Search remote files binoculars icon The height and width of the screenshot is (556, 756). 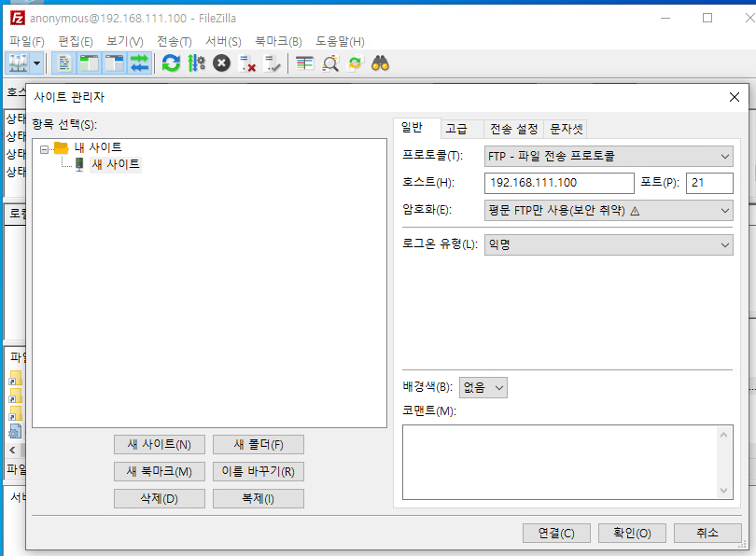point(380,63)
